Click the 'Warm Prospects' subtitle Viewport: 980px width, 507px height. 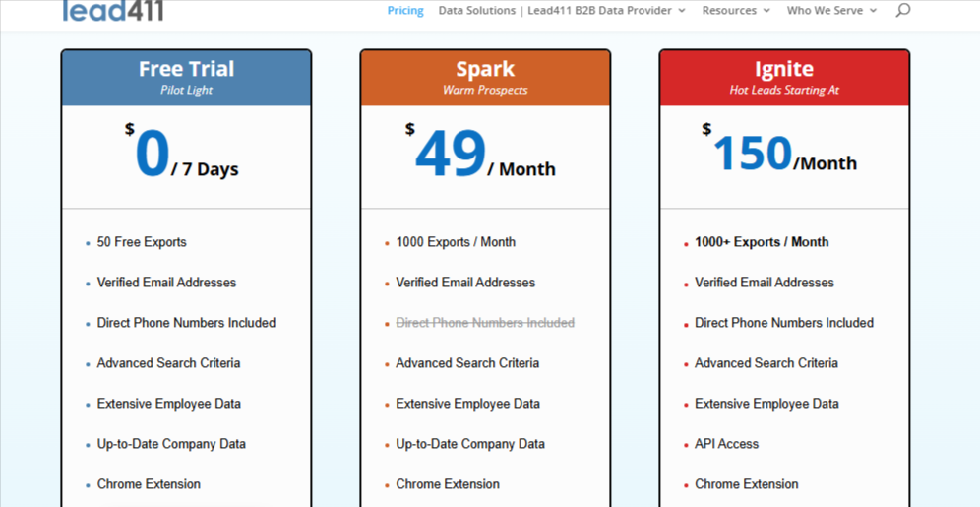(485, 90)
